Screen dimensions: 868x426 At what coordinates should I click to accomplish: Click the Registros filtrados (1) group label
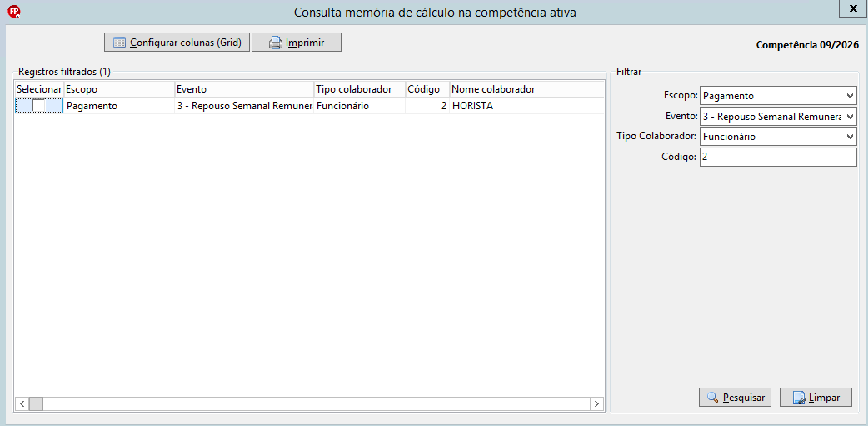pos(65,72)
